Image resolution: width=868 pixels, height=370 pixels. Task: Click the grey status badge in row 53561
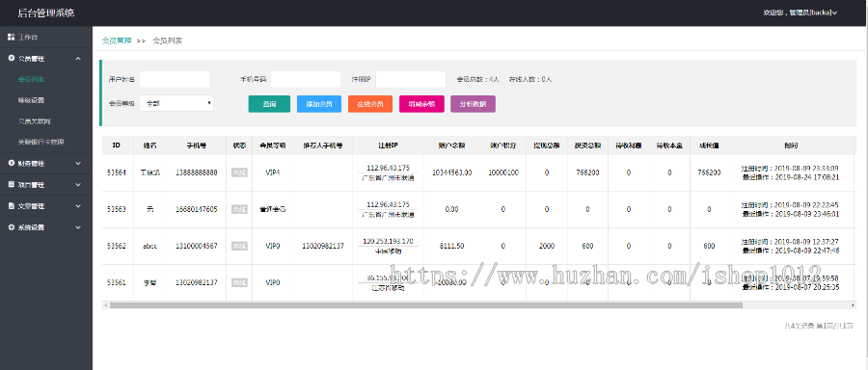click(x=239, y=282)
